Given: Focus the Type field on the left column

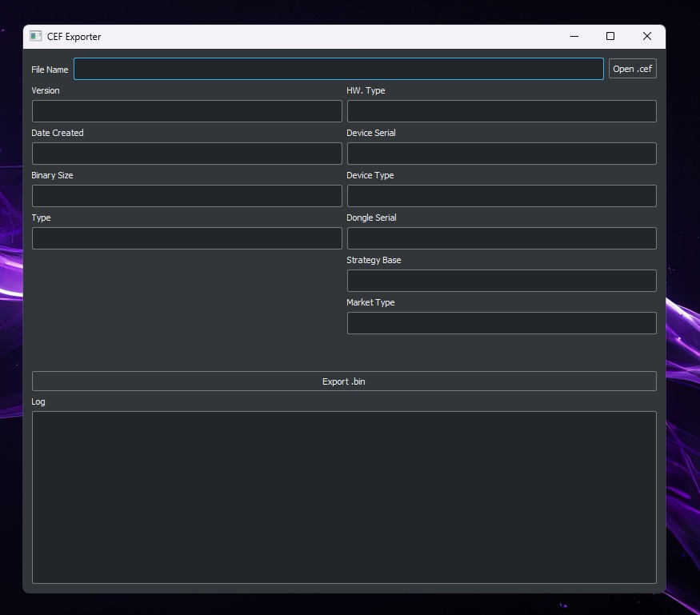Looking at the screenshot, I should pos(186,238).
